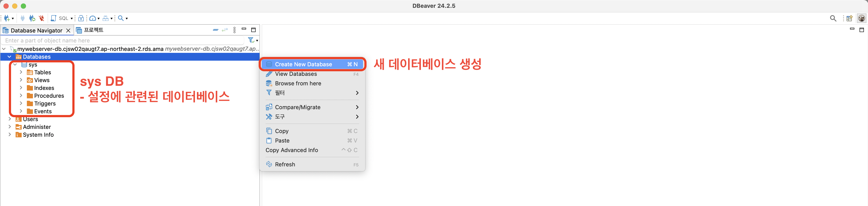The width and height of the screenshot is (868, 206).
Task: Select the Events tree item
Action: coord(39,111)
